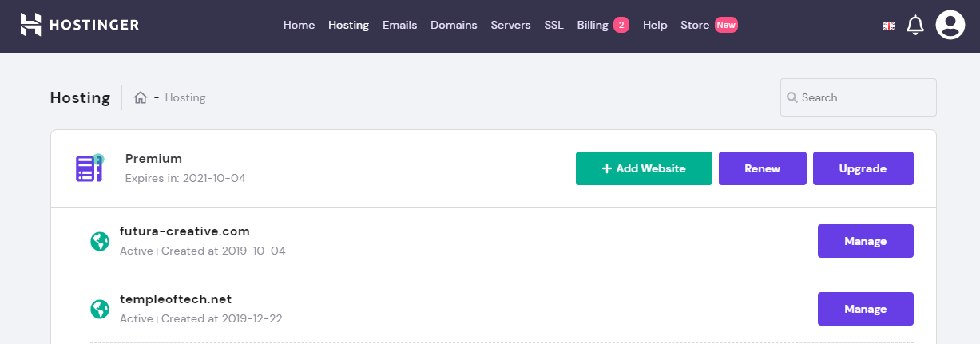Click 'Created at 2019-10-04' status text
This screenshot has width=980, height=344.
click(x=224, y=251)
